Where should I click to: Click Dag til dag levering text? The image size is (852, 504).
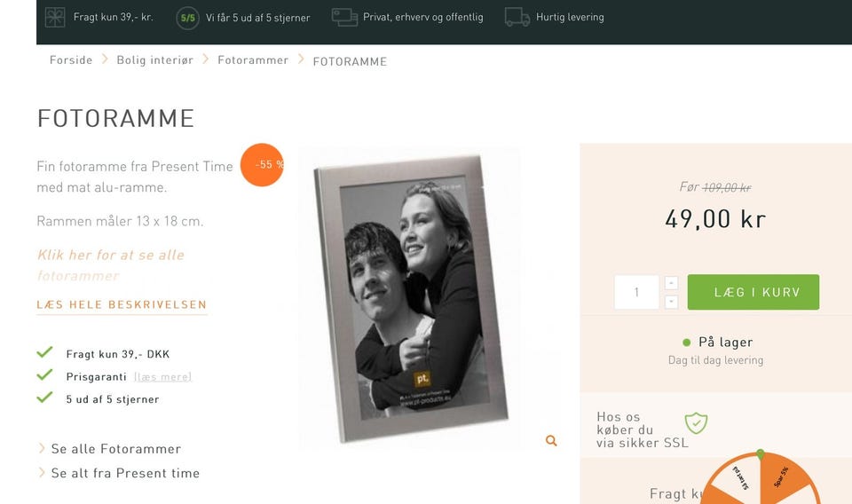tap(715, 360)
